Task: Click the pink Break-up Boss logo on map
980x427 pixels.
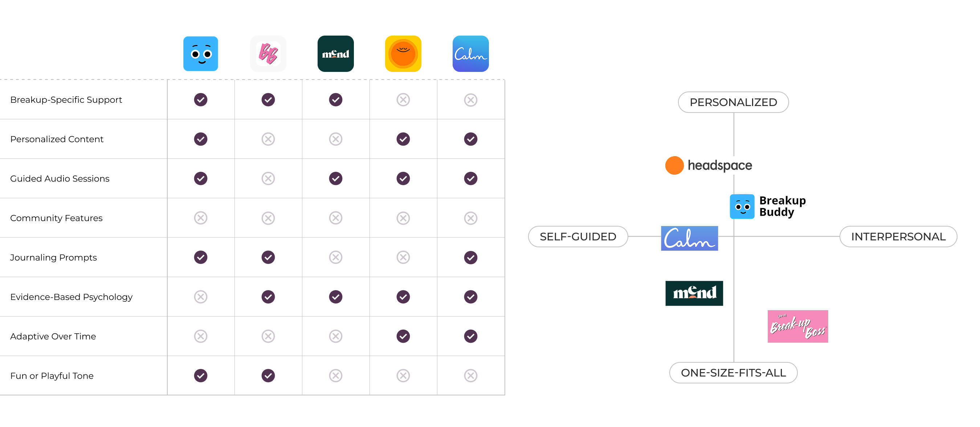Action: click(798, 326)
